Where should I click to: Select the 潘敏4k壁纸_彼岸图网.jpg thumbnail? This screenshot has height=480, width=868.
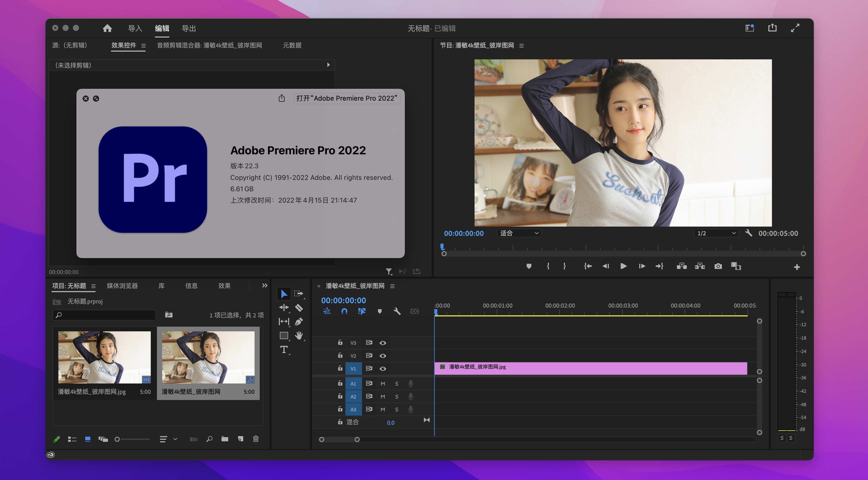click(105, 357)
